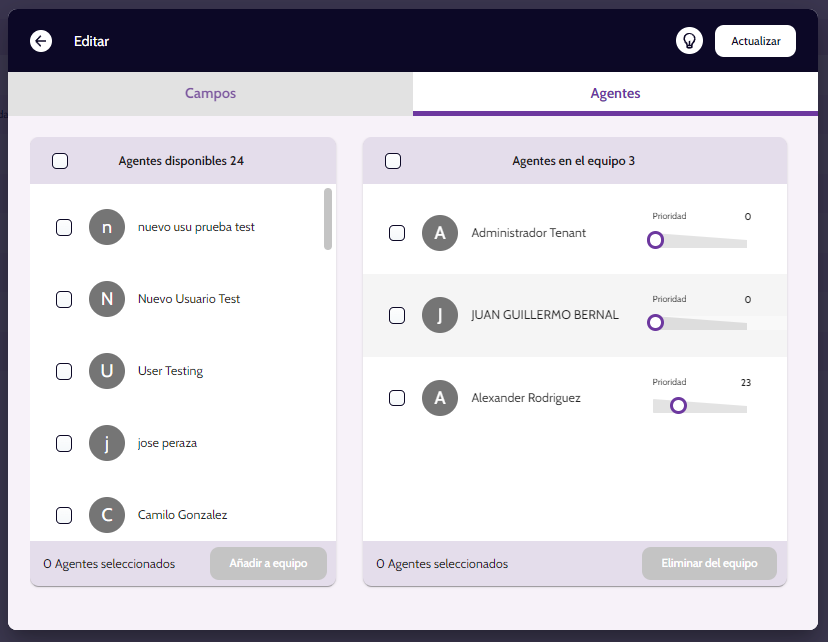Click the User Testing avatar icon

point(107,371)
